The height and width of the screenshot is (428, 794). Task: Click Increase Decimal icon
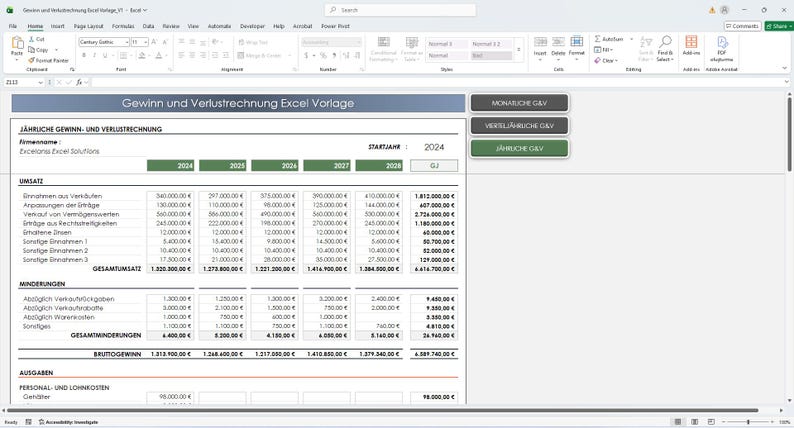coord(346,55)
